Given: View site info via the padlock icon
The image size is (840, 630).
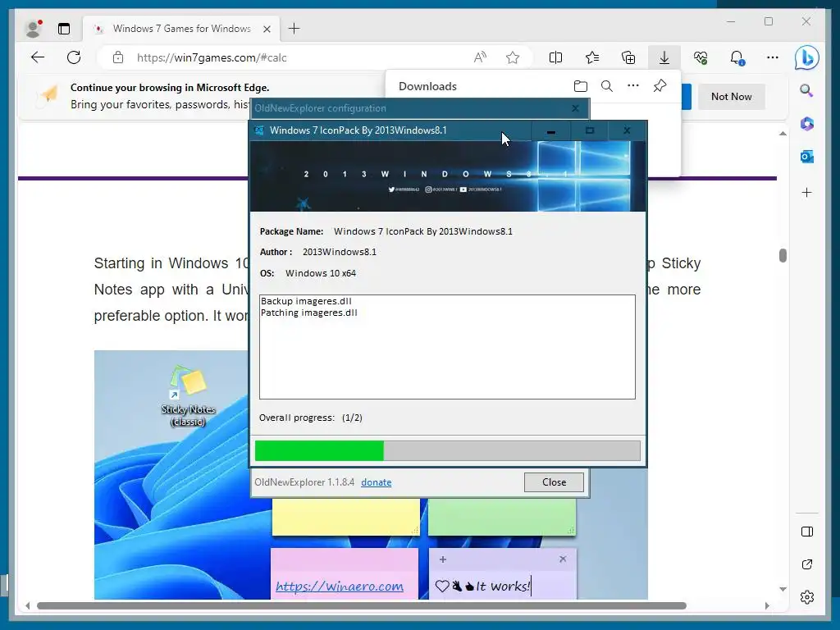Looking at the screenshot, I should pyautogui.click(x=118, y=57).
